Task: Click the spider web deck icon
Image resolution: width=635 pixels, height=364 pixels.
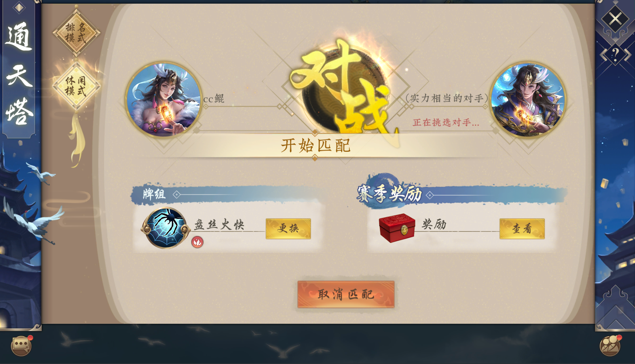Action: tap(166, 228)
